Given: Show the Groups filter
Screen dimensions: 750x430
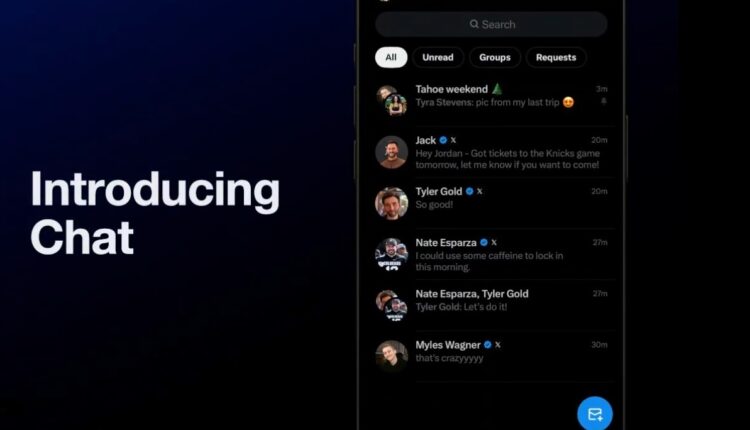Looking at the screenshot, I should pos(495,57).
